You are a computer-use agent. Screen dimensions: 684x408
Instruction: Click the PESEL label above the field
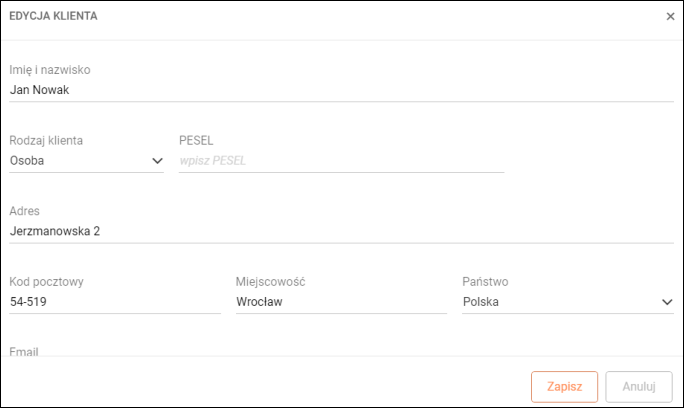point(196,140)
